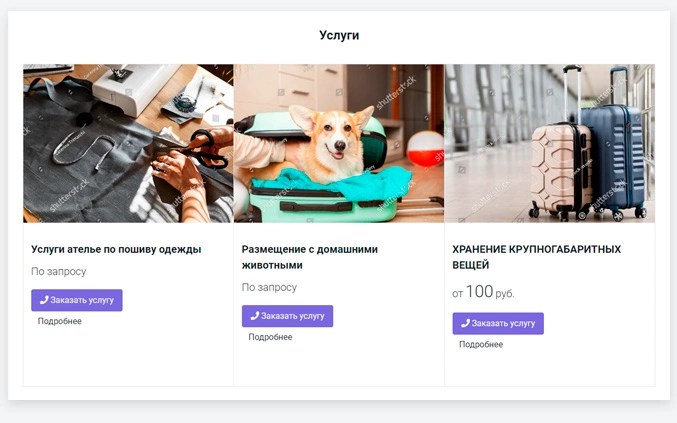Open the two suitcases airport photo

tap(550, 143)
